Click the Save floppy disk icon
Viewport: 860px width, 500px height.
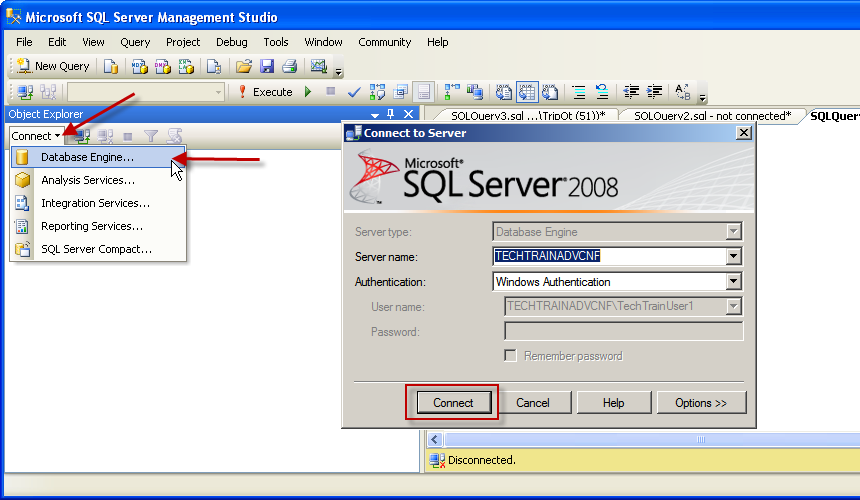pyautogui.click(x=267, y=66)
